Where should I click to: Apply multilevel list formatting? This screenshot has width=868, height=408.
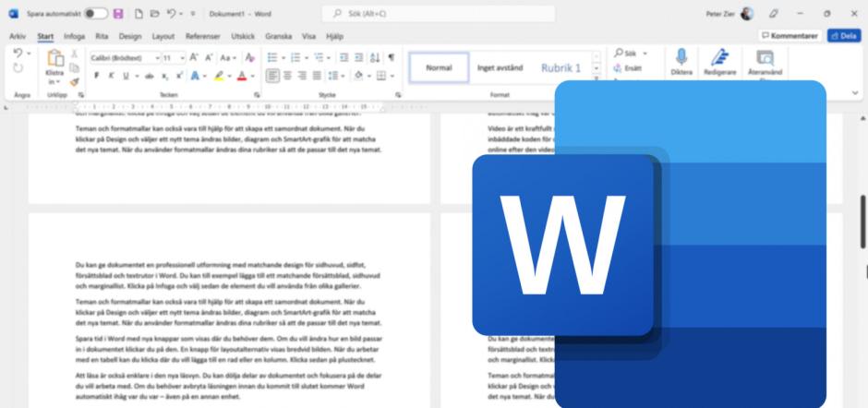point(319,57)
